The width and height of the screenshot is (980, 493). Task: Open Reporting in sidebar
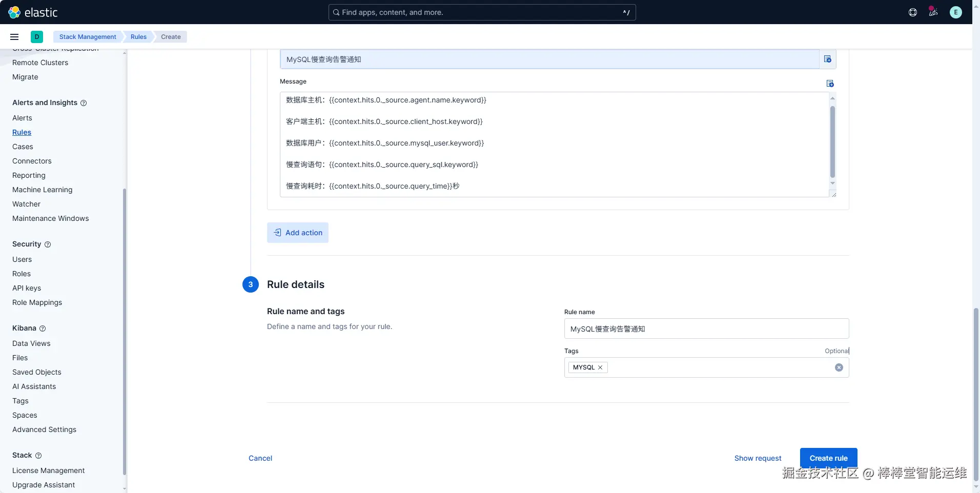pos(29,175)
